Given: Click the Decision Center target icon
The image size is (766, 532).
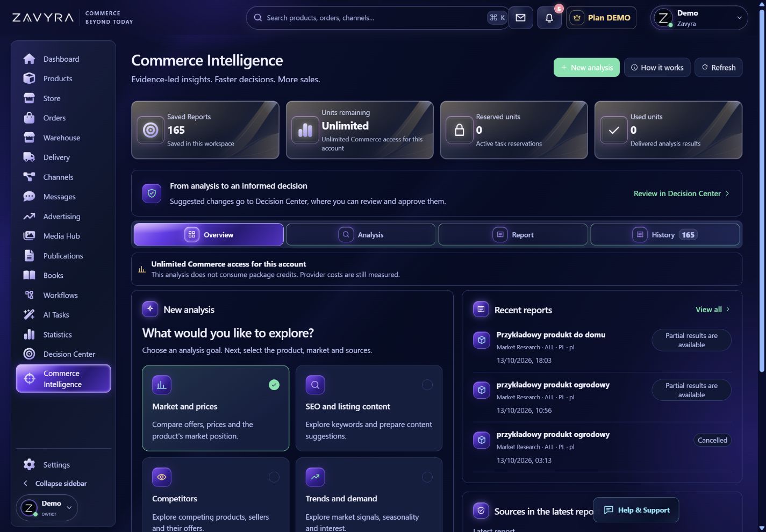Looking at the screenshot, I should tap(29, 354).
